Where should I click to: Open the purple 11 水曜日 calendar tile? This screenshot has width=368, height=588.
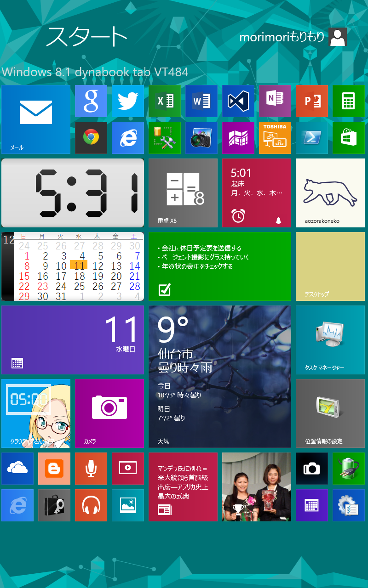pyautogui.click(x=73, y=340)
